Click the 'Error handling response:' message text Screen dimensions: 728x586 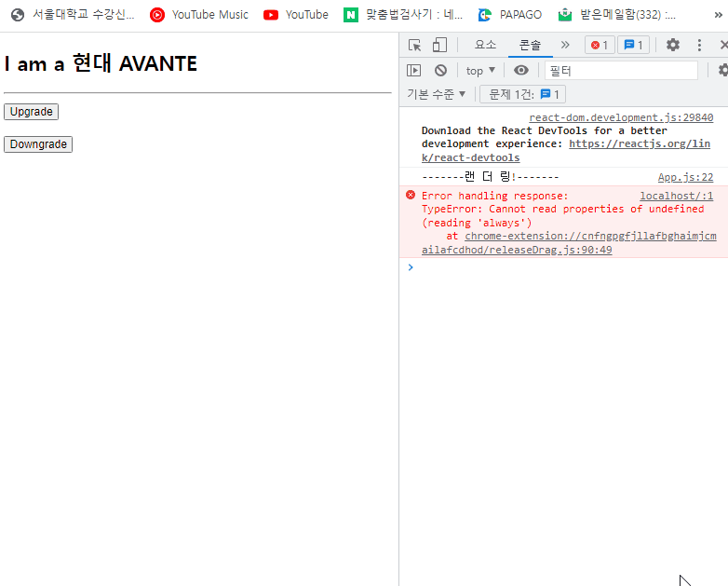pos(495,196)
